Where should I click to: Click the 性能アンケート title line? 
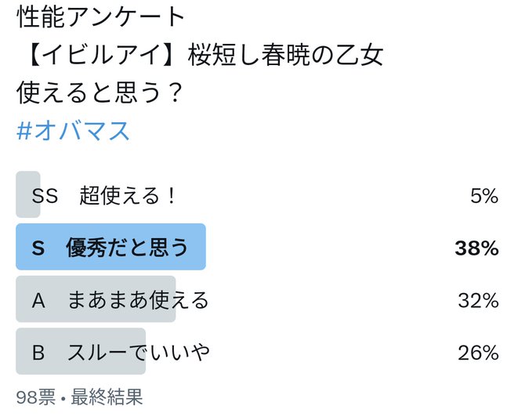[100, 17]
